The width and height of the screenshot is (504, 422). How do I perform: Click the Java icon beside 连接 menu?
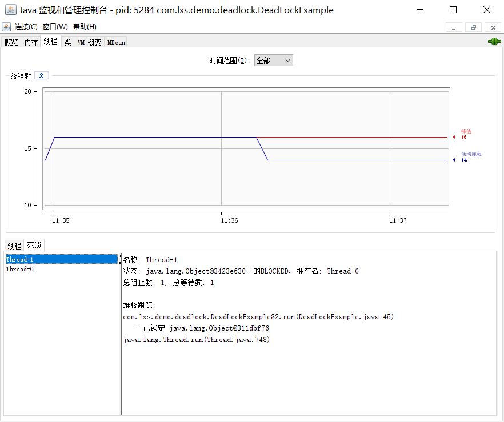[6, 27]
